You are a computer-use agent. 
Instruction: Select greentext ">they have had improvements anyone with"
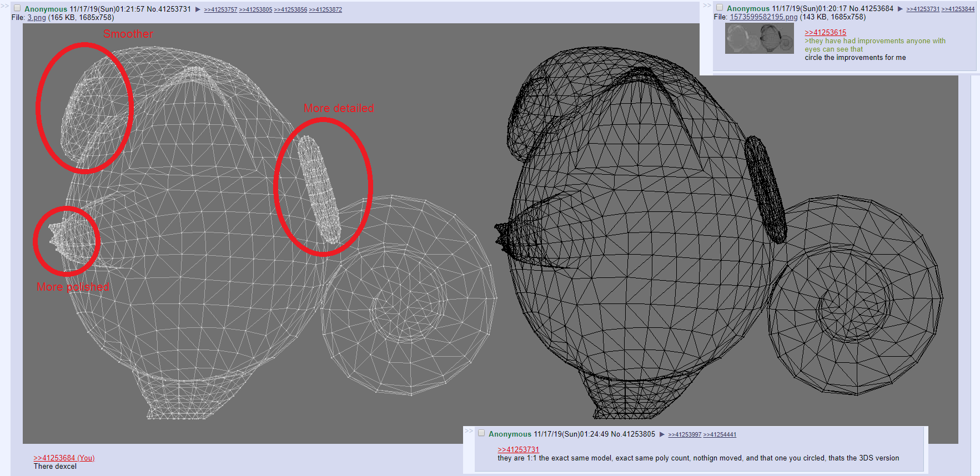point(875,41)
